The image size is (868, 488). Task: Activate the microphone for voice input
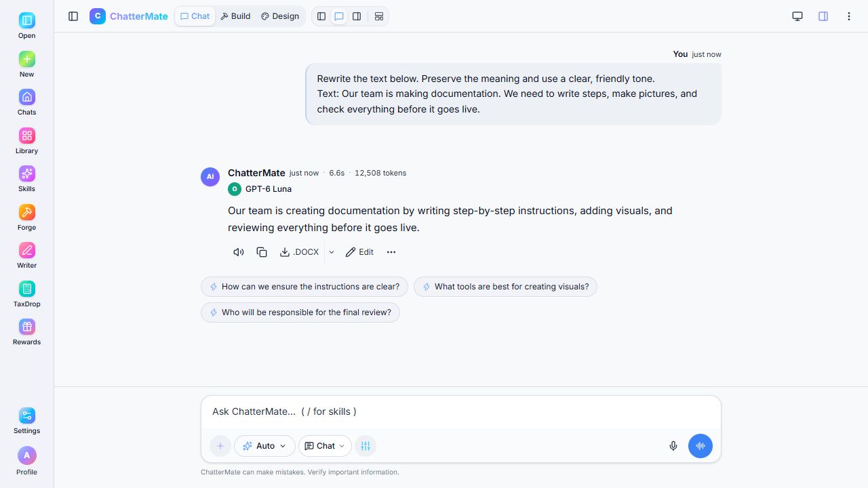tap(673, 446)
